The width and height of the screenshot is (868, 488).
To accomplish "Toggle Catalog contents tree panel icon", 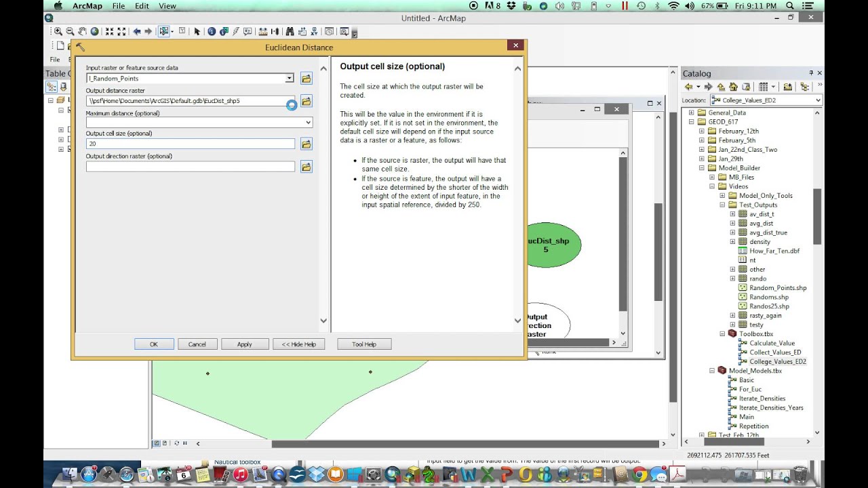I will [x=804, y=87].
